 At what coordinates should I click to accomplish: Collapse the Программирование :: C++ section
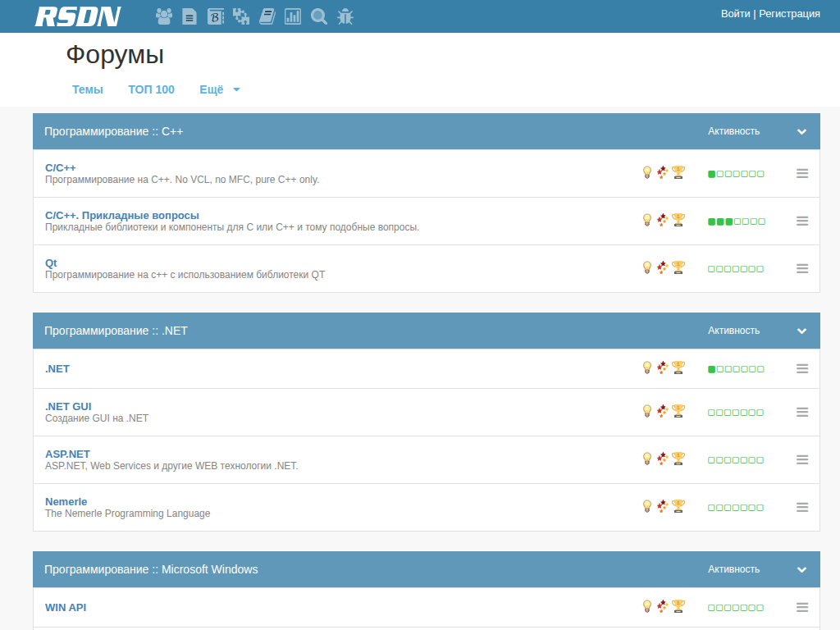click(x=801, y=132)
